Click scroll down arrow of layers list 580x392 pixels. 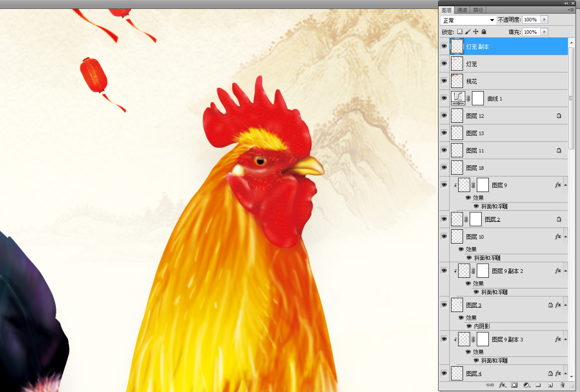(x=572, y=376)
